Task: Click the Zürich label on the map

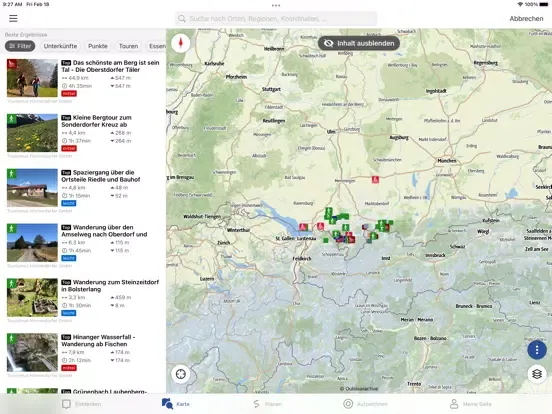Action: 224,243
